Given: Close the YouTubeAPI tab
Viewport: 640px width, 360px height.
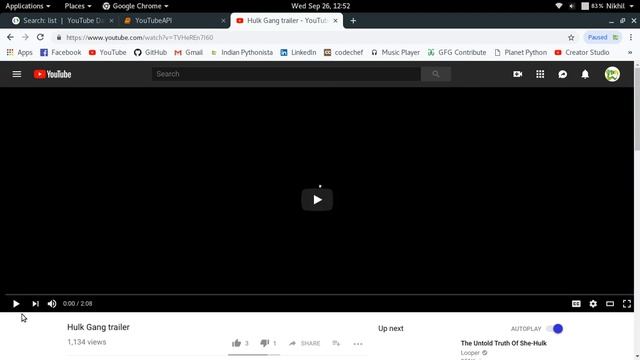Looking at the screenshot, I should pyautogui.click(x=223, y=20).
